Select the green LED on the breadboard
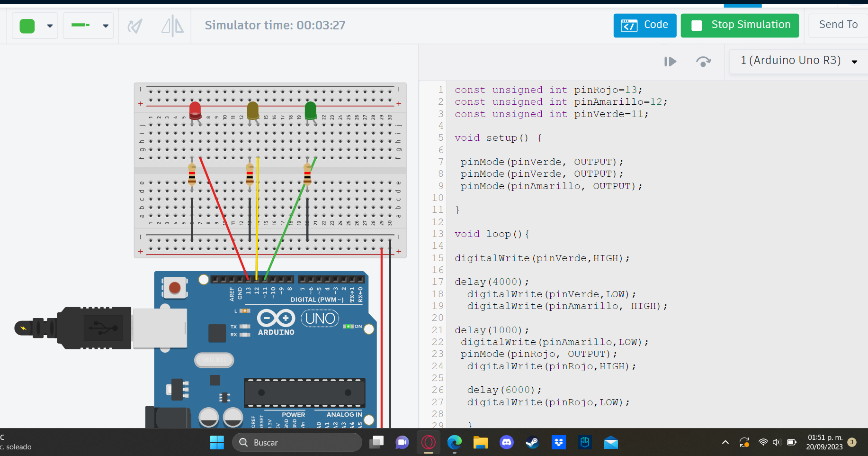This screenshot has height=456, width=868. tap(311, 110)
